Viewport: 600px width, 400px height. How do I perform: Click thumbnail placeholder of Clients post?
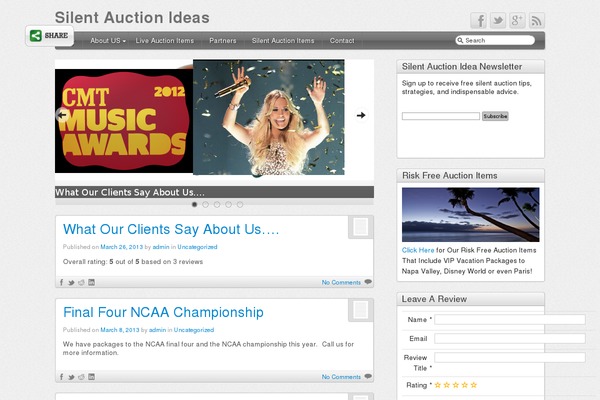(360, 227)
